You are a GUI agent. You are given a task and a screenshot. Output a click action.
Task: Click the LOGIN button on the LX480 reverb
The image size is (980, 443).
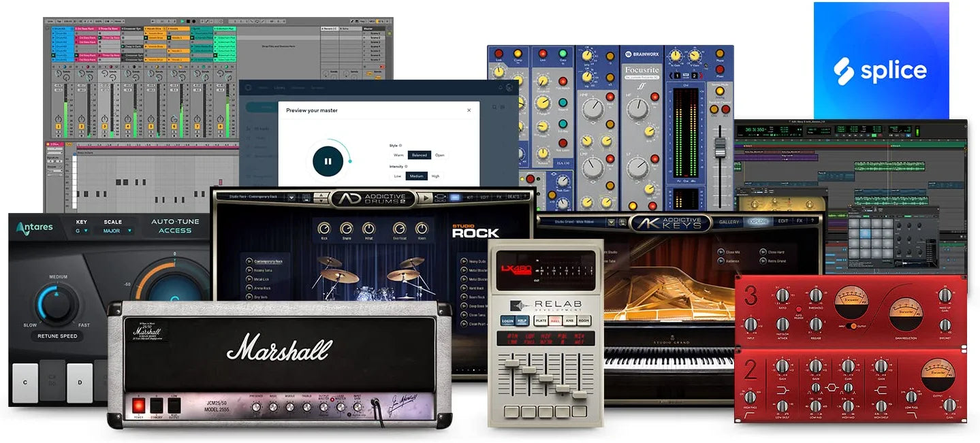tap(507, 321)
